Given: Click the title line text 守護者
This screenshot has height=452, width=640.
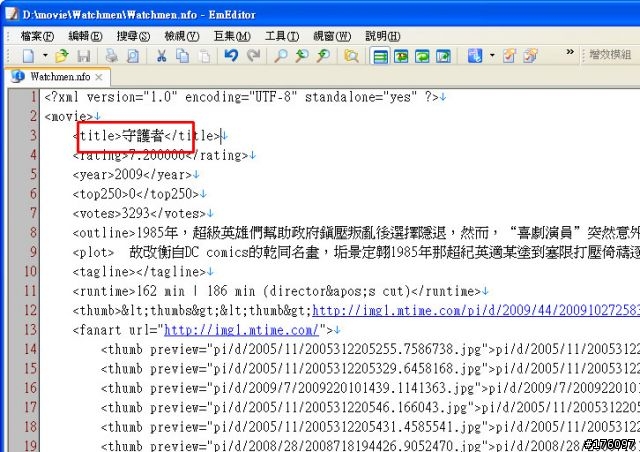Looking at the screenshot, I should [143, 136].
